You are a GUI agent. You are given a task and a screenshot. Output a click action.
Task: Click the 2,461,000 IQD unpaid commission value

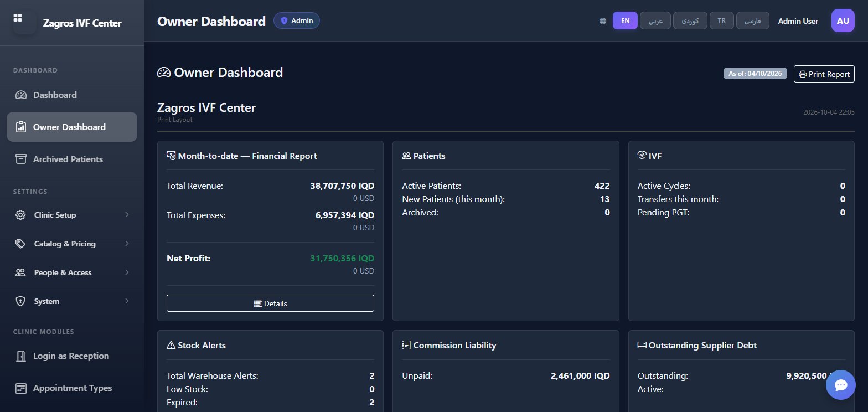coord(580,376)
